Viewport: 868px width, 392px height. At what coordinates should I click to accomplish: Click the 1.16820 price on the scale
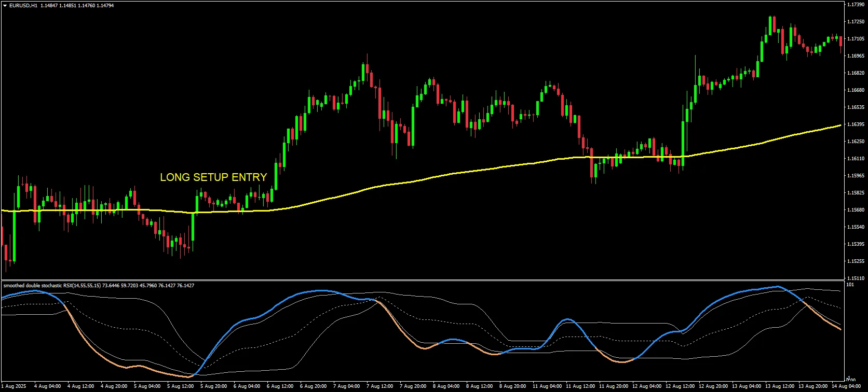[856, 73]
